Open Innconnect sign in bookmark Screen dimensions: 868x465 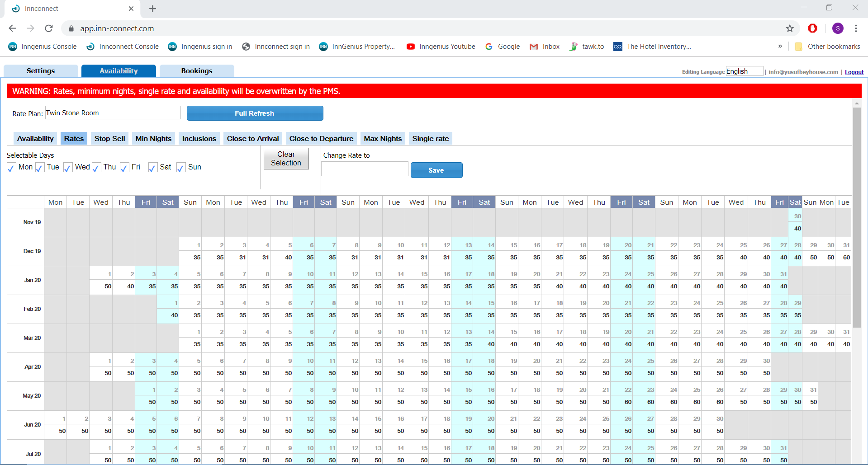pos(276,47)
